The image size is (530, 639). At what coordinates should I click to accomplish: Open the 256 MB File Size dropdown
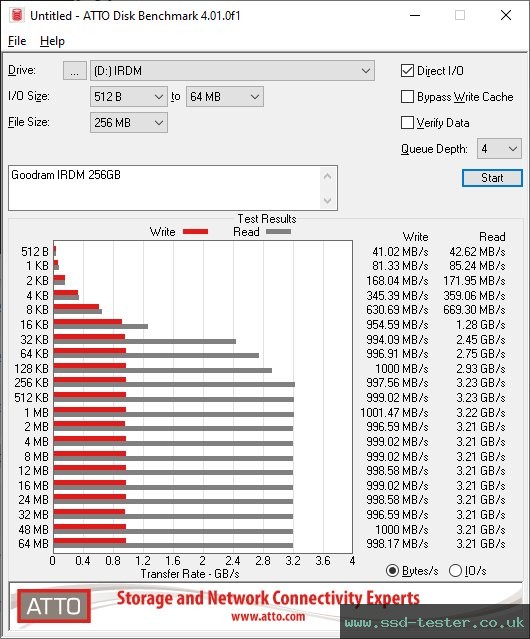pyautogui.click(x=129, y=123)
